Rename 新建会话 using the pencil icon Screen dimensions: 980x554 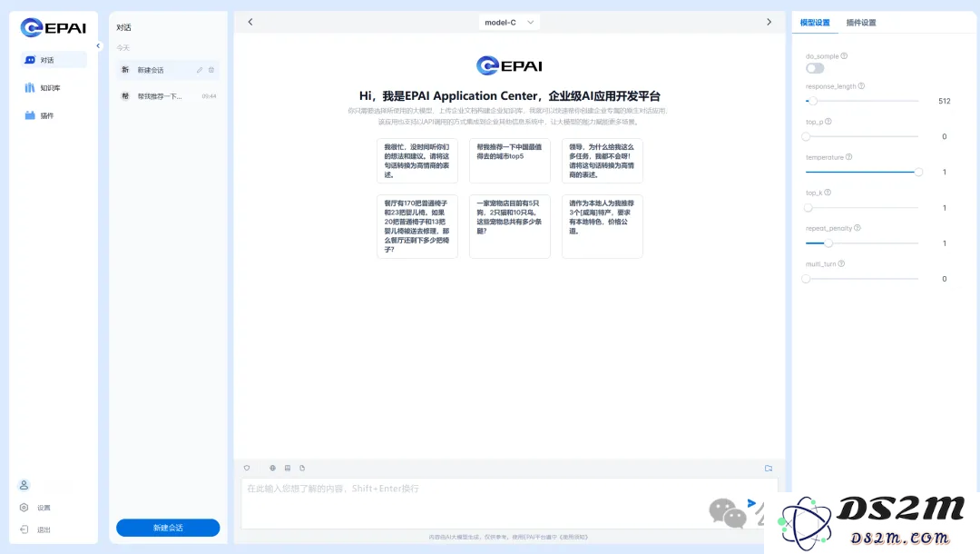pyautogui.click(x=200, y=70)
